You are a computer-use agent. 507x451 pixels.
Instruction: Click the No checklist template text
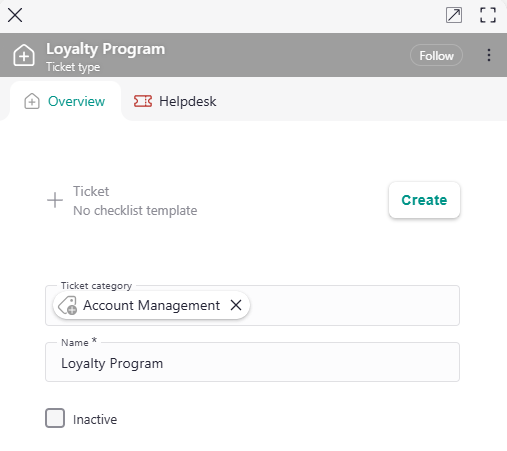point(135,211)
